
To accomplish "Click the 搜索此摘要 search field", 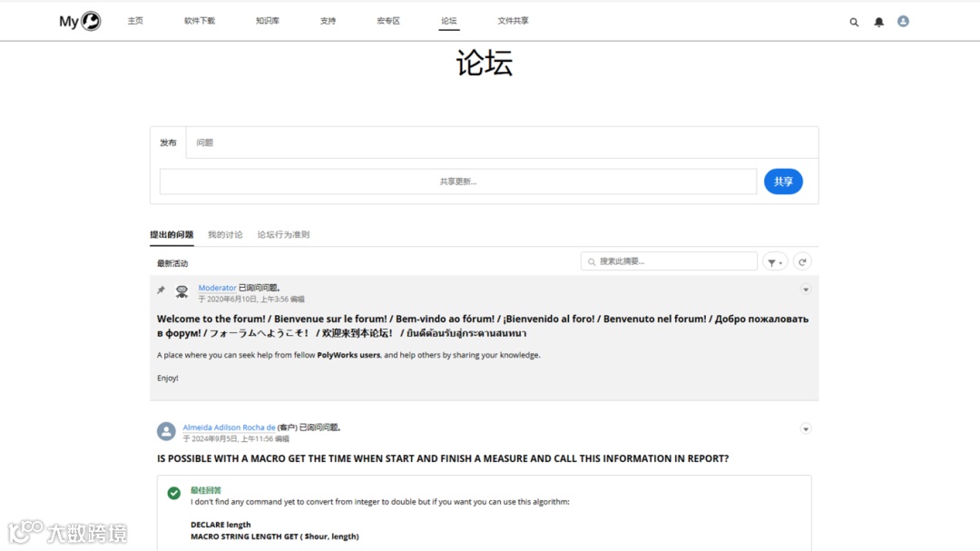I will [x=669, y=261].
